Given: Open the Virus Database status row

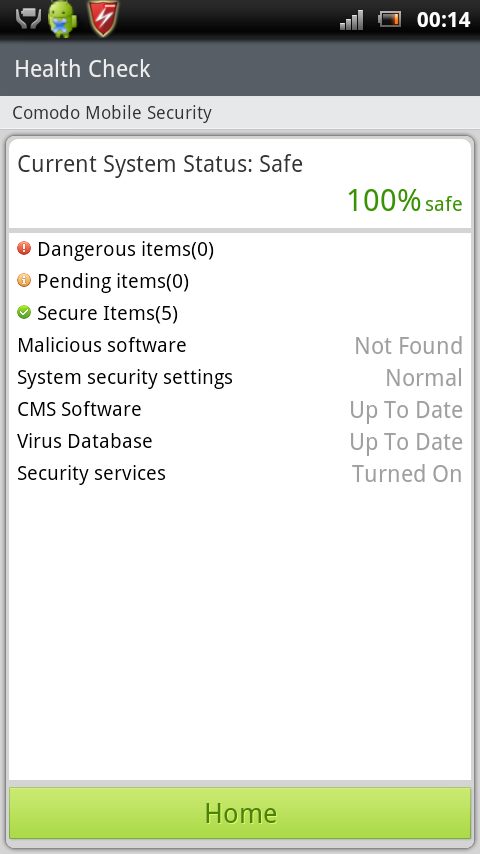Looking at the screenshot, I should coord(240,442).
